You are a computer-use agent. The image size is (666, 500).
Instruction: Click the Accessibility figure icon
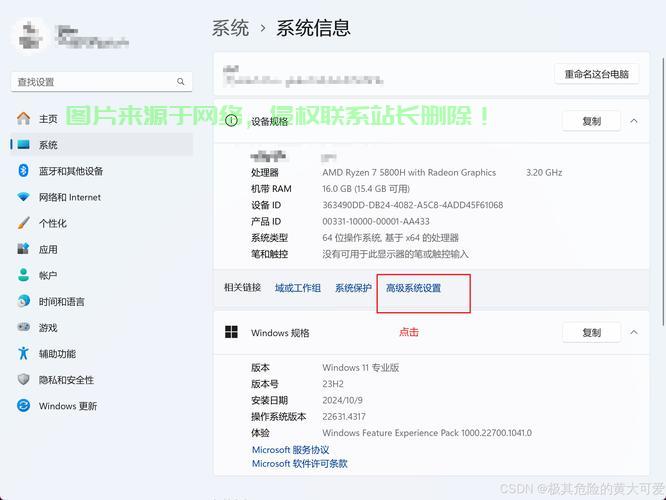[23, 353]
